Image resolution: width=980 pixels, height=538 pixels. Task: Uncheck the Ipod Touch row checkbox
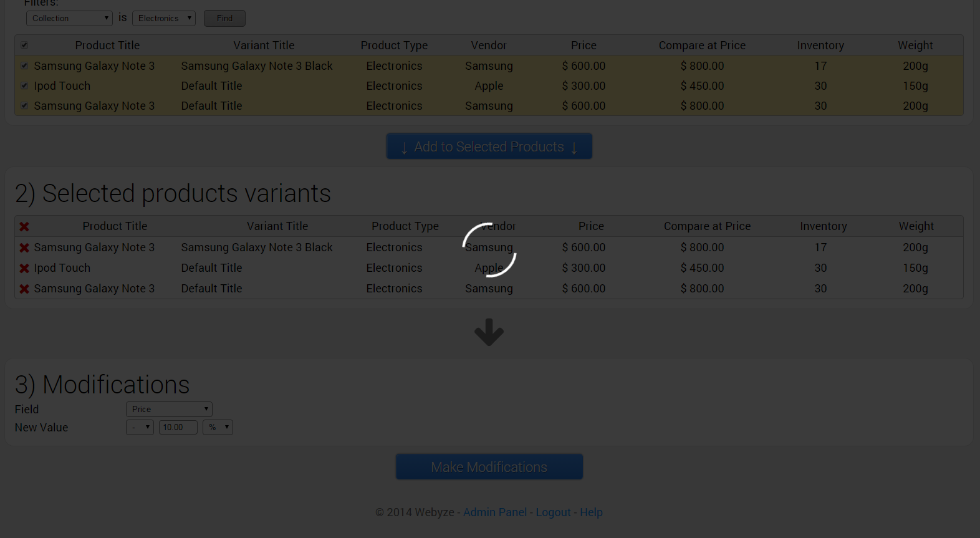24,85
